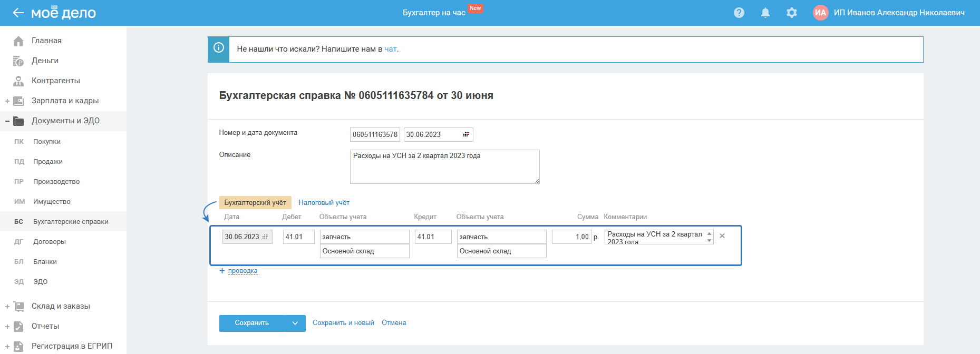
Task: Open Контрагенты in sidebar
Action: coord(56,81)
